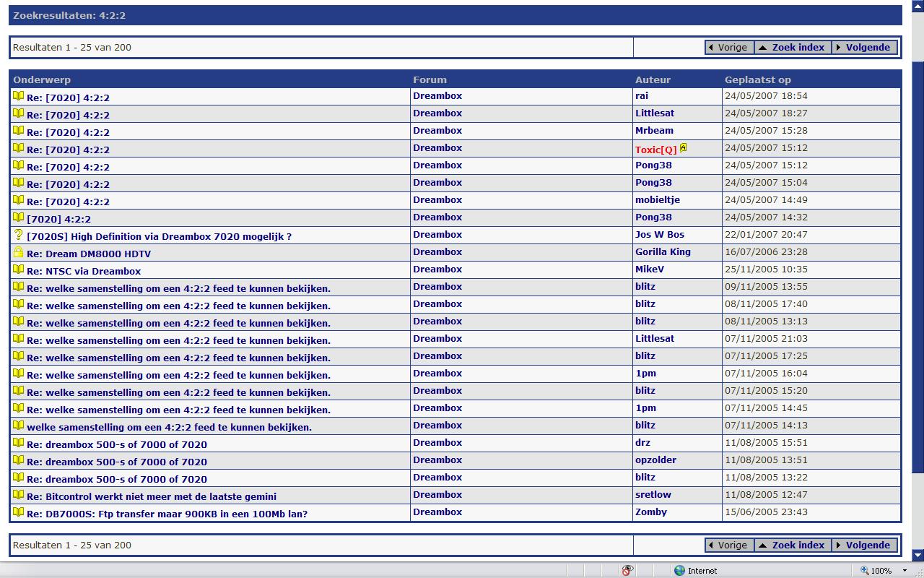Click the scrollbar down arrow
This screenshot has width=924, height=578.
(x=918, y=555)
